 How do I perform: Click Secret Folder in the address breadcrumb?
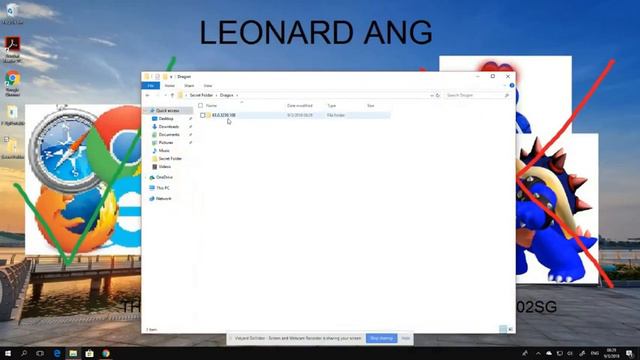[201, 95]
